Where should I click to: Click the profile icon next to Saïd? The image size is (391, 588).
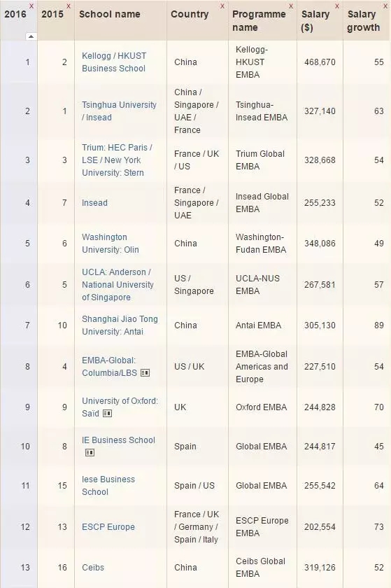tap(107, 413)
